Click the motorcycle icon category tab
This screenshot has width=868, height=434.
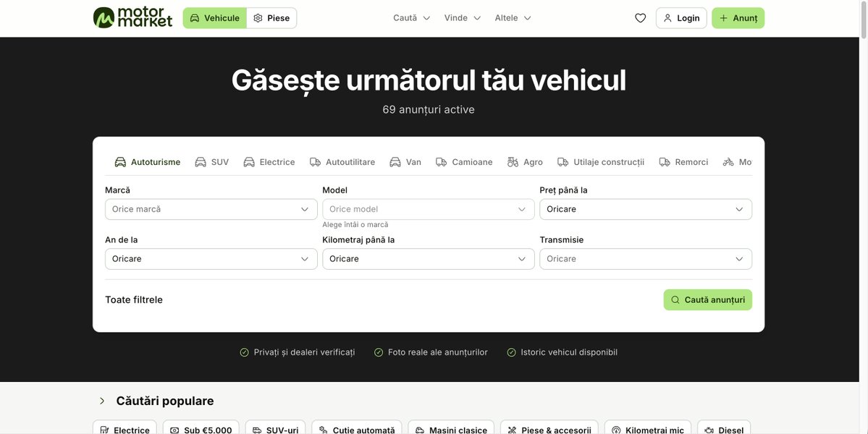pyautogui.click(x=737, y=162)
